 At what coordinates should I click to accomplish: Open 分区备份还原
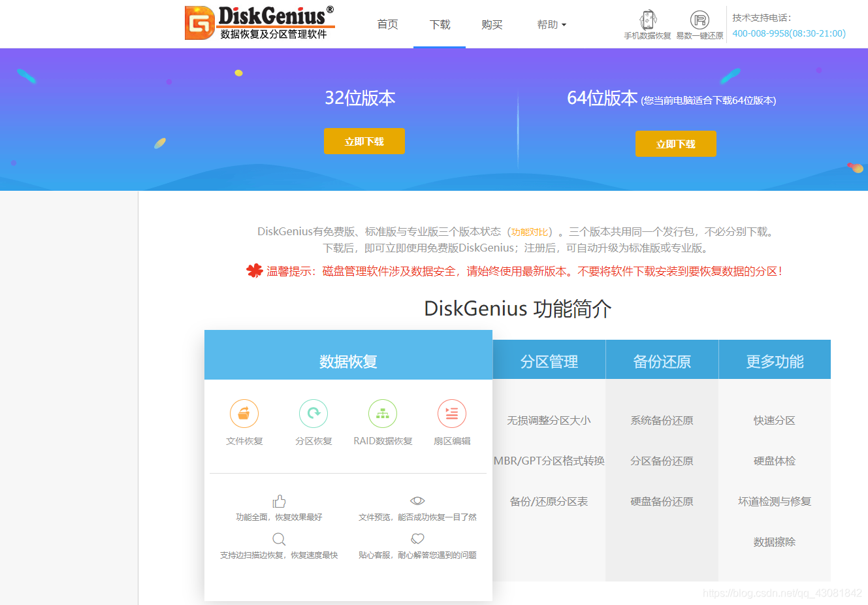click(662, 461)
